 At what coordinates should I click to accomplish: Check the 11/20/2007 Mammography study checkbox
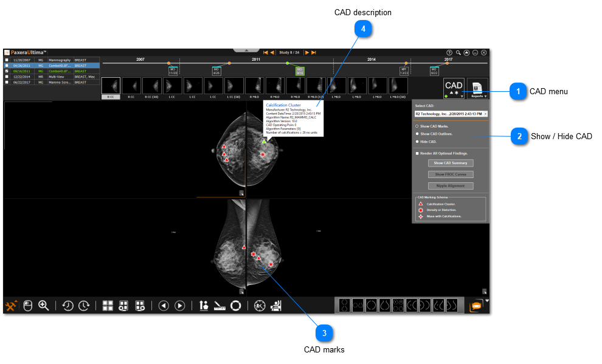coord(7,60)
